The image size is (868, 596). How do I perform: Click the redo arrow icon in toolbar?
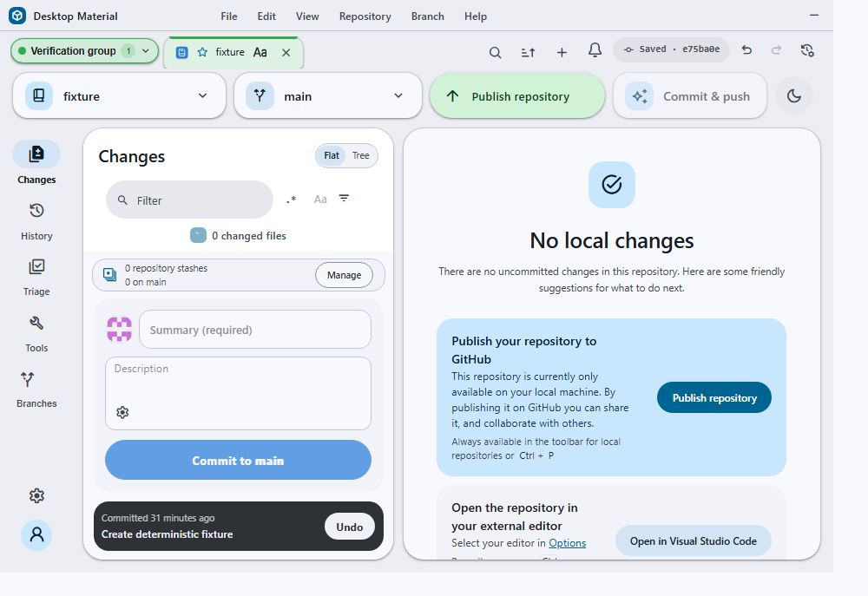pos(776,49)
